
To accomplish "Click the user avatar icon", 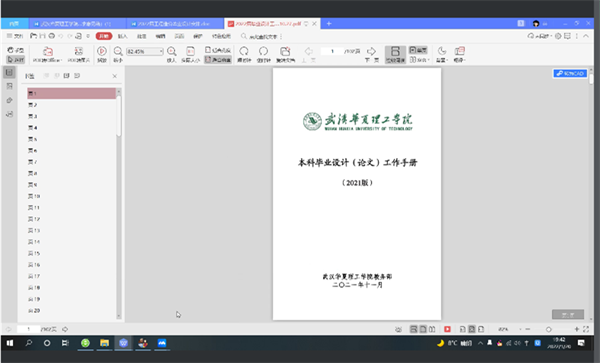I will (x=536, y=24).
